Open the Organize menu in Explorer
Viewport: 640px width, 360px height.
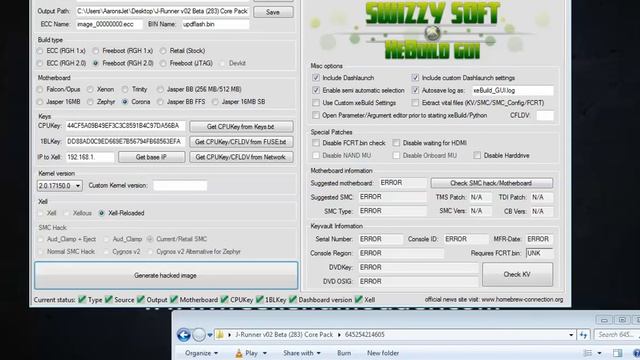click(201, 353)
